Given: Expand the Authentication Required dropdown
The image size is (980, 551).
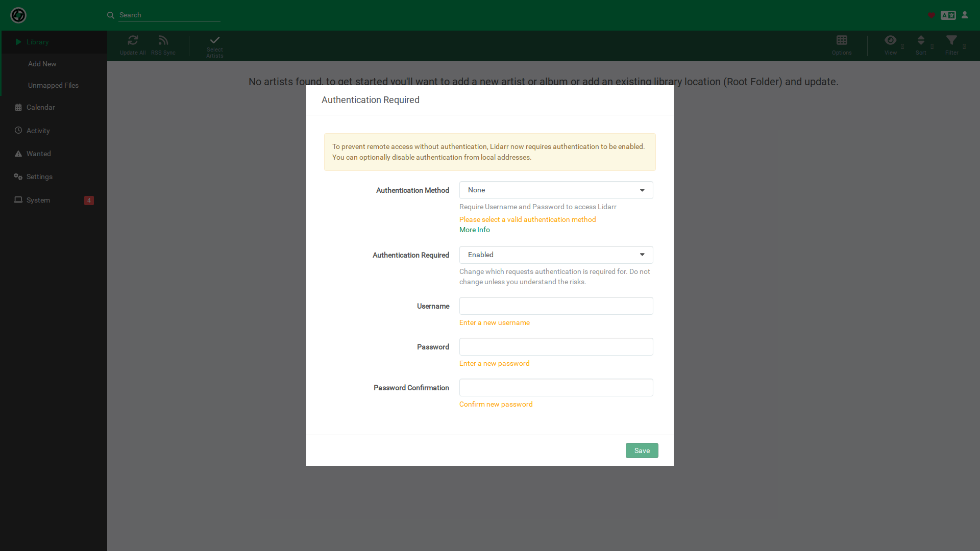Looking at the screenshot, I should tap(556, 255).
